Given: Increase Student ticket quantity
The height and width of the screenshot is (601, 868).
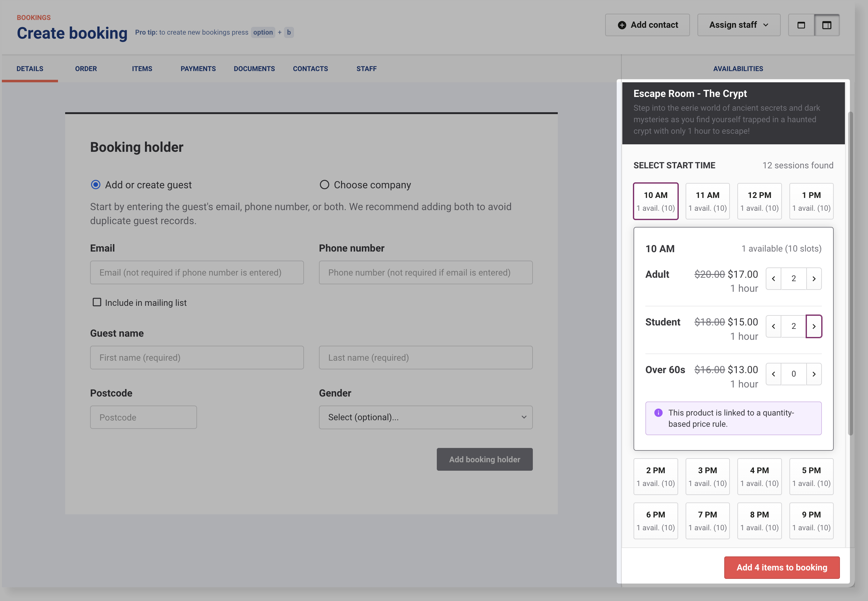Looking at the screenshot, I should 814,326.
